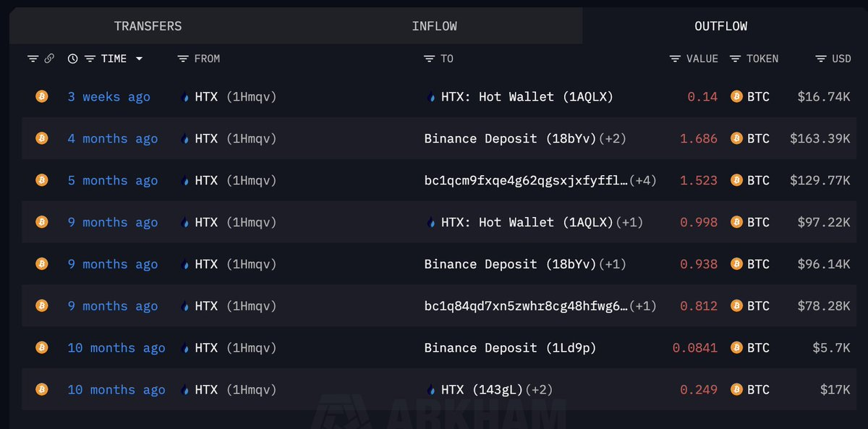The image size is (868, 429).
Task: Open the bc1q84qd7xn5zwhr8cg48hfwg6 address
Action: click(x=525, y=306)
